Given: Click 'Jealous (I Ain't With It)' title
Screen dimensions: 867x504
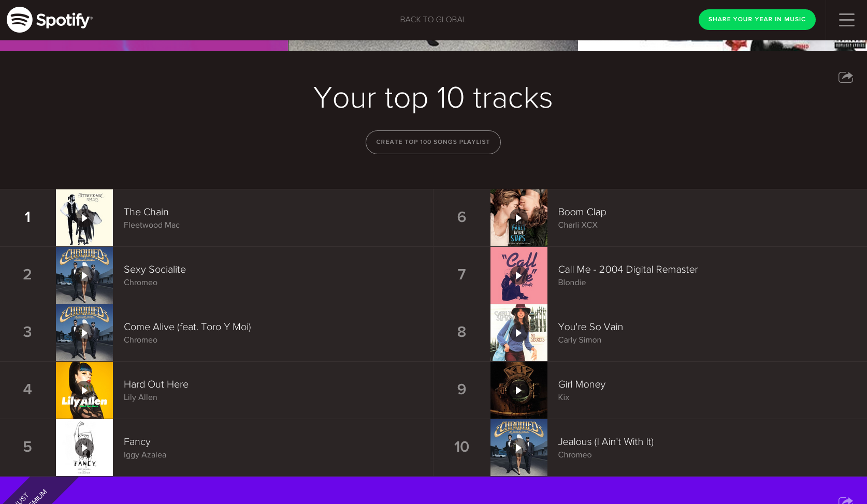Looking at the screenshot, I should (605, 442).
